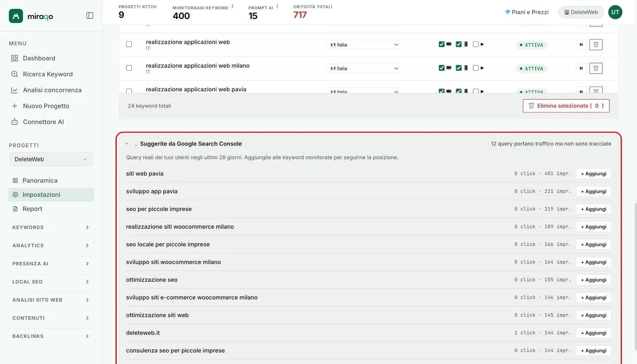Click the Impostazioni gear icon
This screenshot has height=364, width=637.
tap(15, 195)
